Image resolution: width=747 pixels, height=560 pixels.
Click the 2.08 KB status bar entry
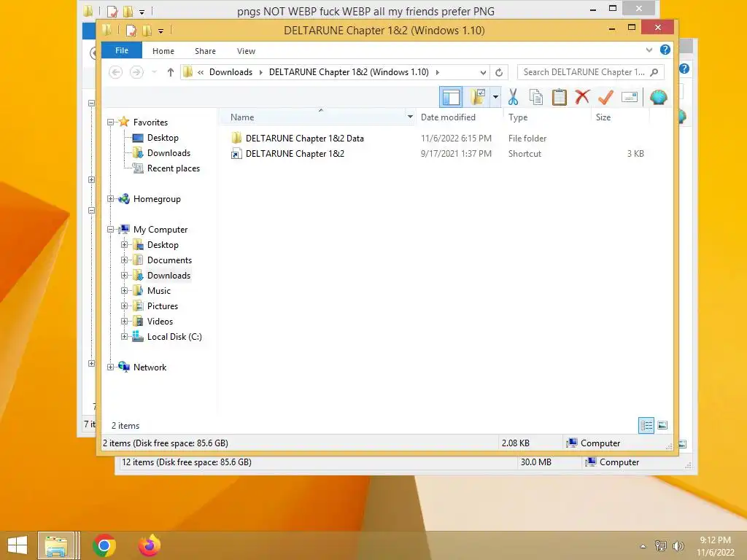pyautogui.click(x=516, y=443)
